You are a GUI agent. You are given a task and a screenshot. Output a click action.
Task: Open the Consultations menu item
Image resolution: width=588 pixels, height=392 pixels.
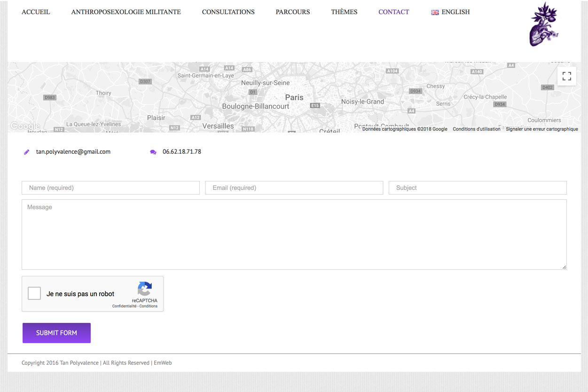228,12
